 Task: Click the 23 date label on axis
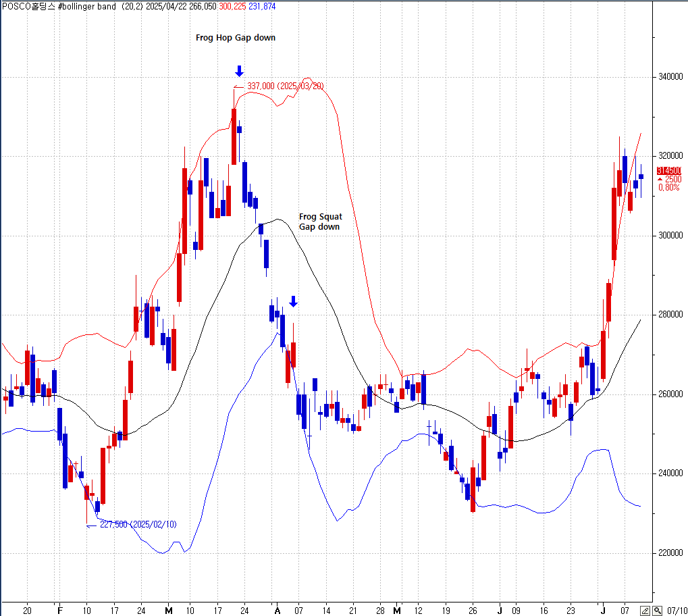click(x=571, y=611)
